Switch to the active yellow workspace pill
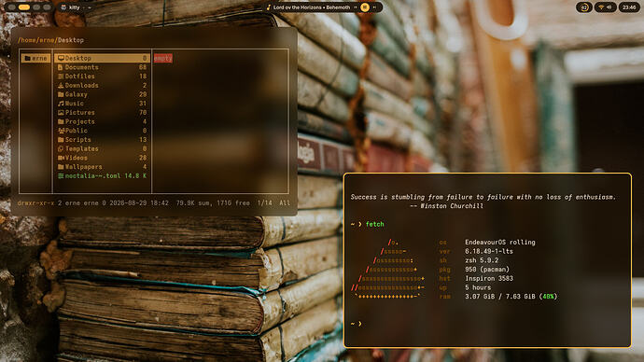Image resolution: width=644 pixels, height=362 pixels. point(24,7)
